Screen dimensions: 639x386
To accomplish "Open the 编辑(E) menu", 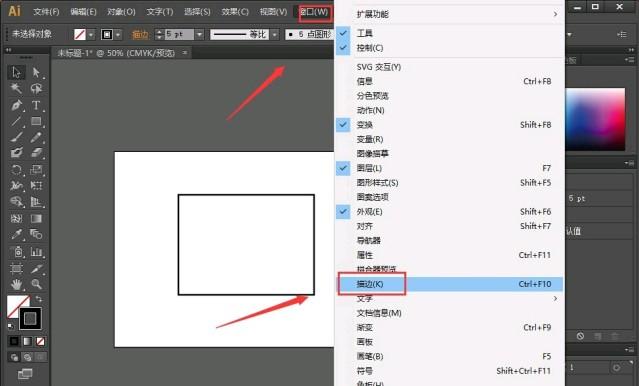I will [x=83, y=12].
